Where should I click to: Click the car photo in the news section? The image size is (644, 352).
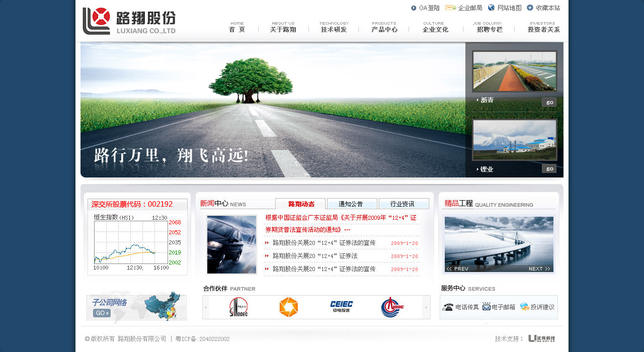(231, 244)
